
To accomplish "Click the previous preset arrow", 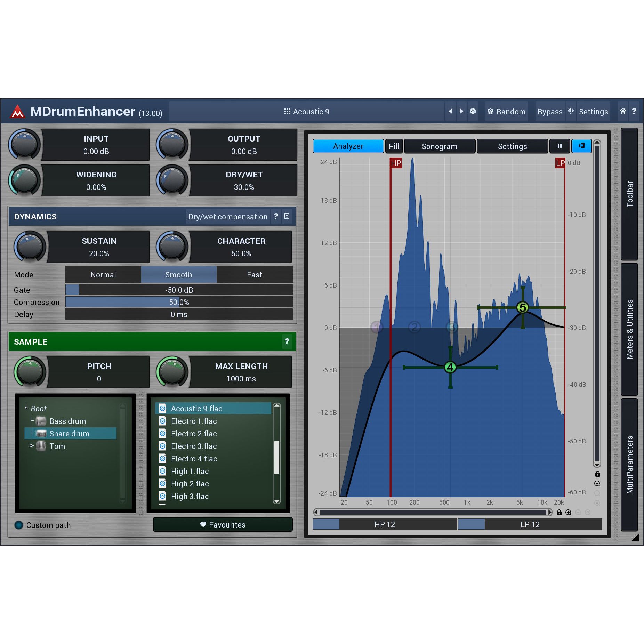I will pos(450,111).
